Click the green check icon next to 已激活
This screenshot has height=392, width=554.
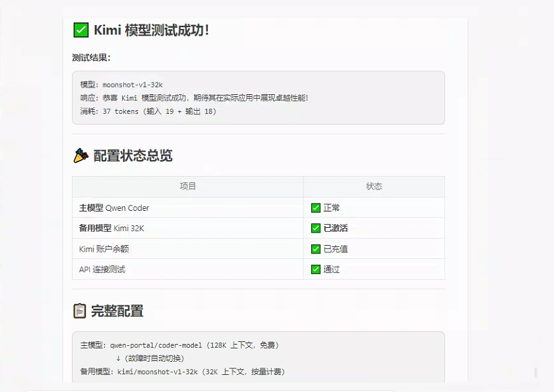pyautogui.click(x=316, y=229)
